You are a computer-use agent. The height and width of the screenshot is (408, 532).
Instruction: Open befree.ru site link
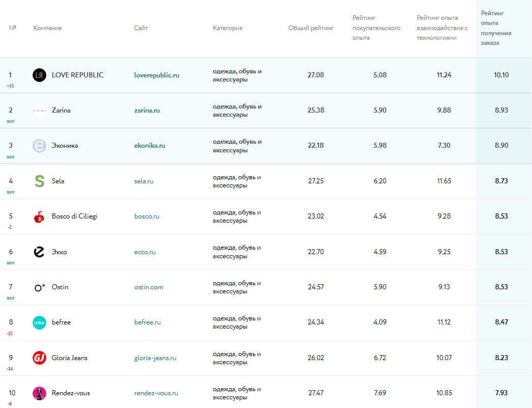[147, 322]
